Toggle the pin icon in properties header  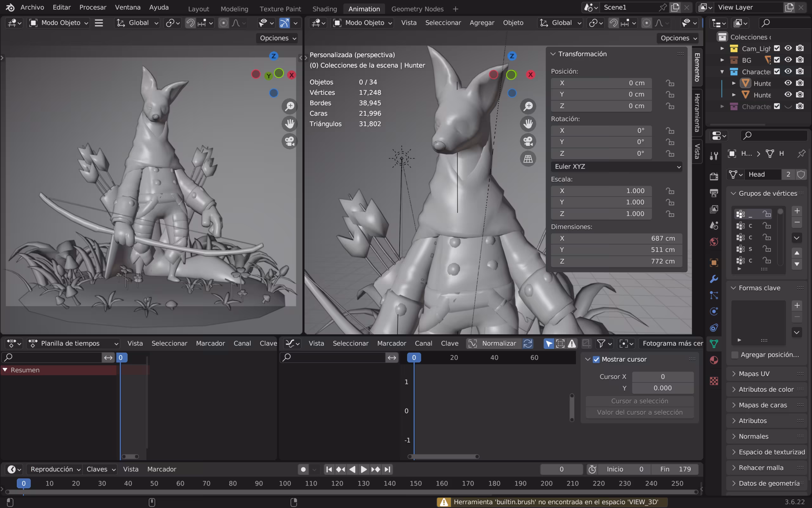click(x=801, y=154)
